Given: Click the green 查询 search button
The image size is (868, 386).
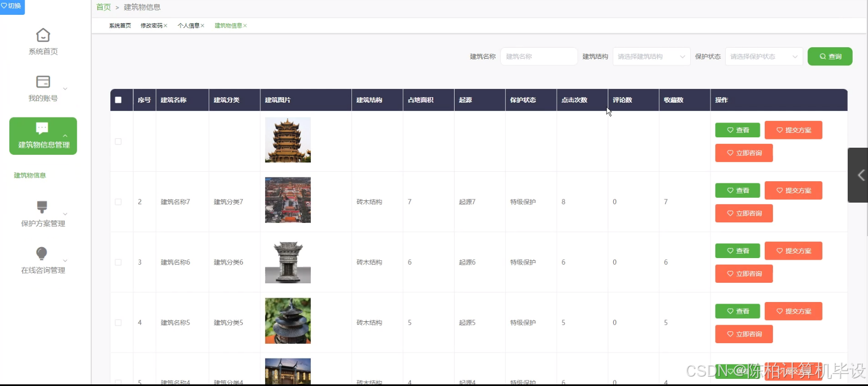Looking at the screenshot, I should [x=830, y=57].
